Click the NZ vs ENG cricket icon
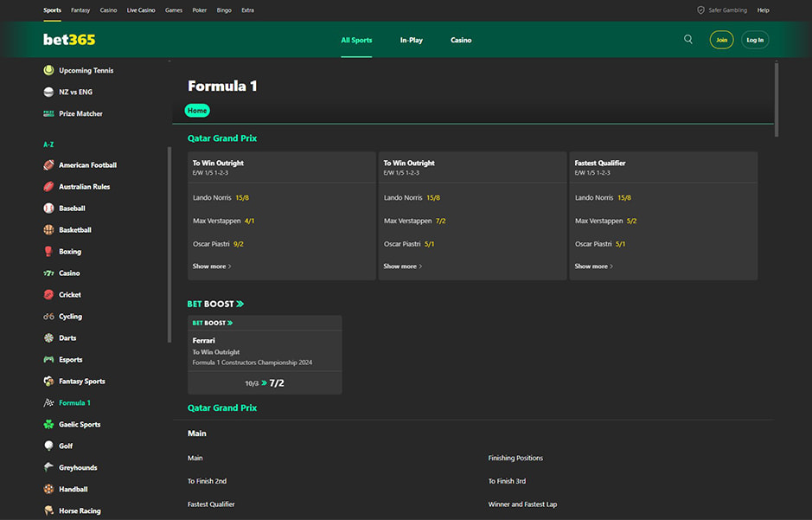812x520 pixels. [48, 92]
